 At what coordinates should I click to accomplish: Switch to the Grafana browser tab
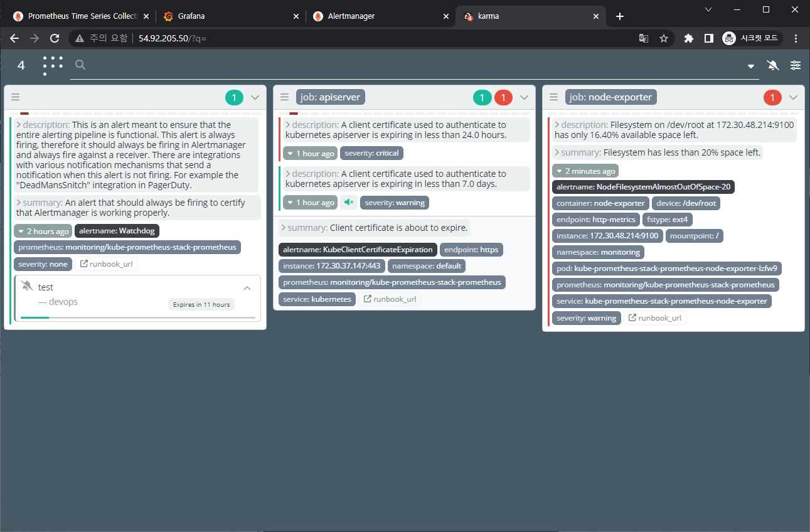point(231,16)
